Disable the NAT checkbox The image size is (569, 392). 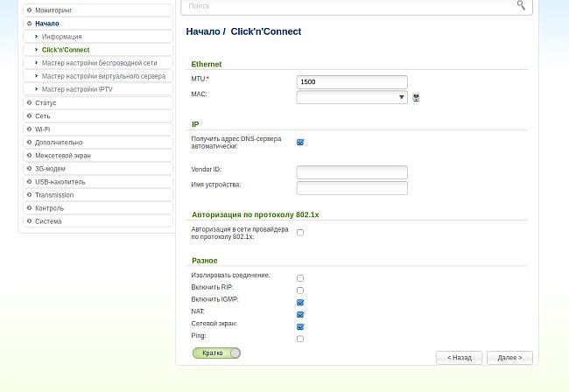click(300, 314)
